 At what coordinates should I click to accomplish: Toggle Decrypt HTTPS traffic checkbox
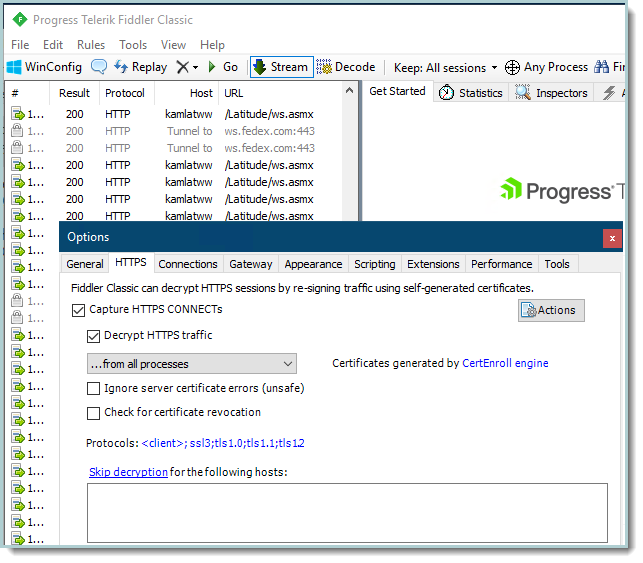click(x=94, y=336)
